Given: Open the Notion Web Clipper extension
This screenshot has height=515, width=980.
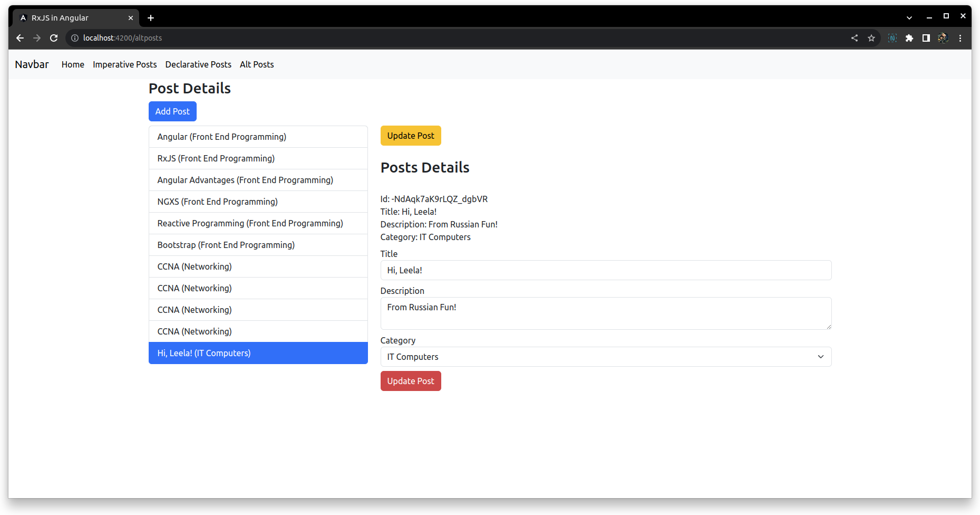Looking at the screenshot, I should point(892,38).
